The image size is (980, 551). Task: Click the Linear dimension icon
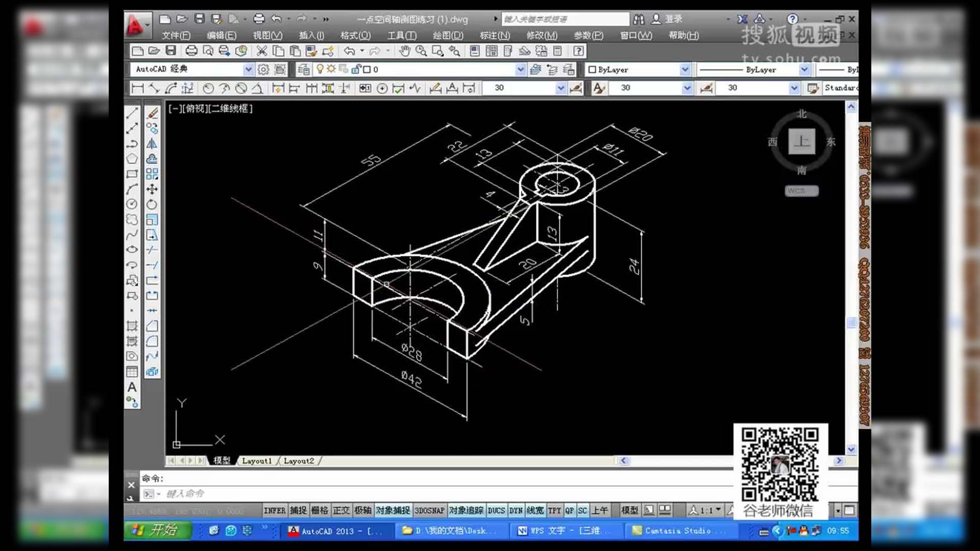click(137, 88)
